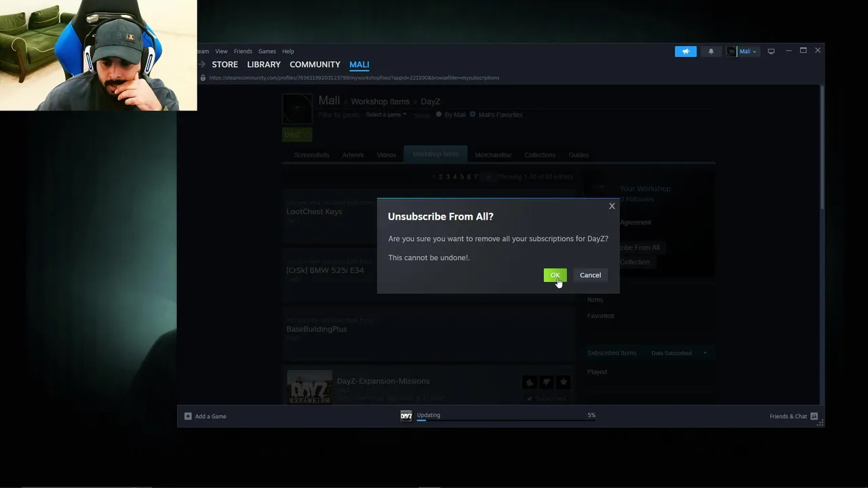Go to page 2 of workshop entries
868x488 pixels.
pos(440,177)
